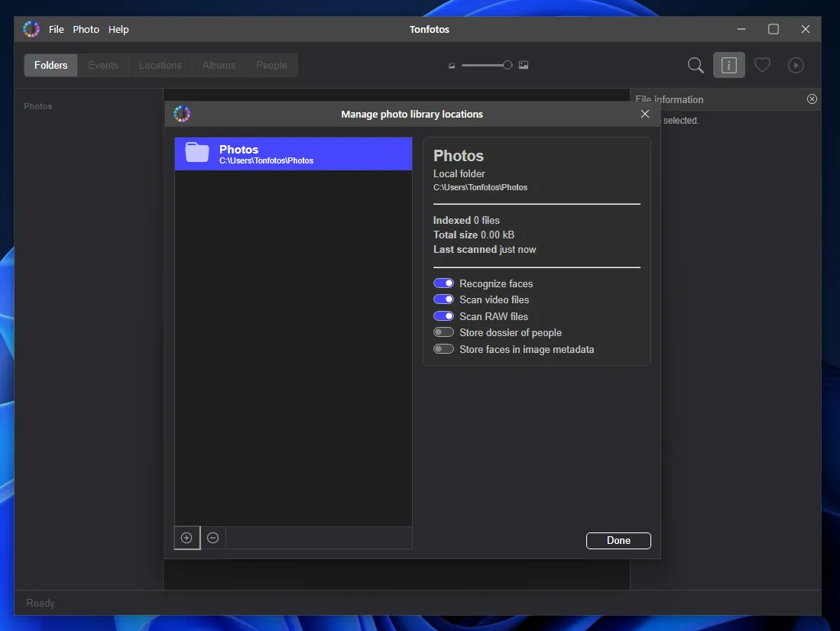This screenshot has height=631, width=840.
Task: Click the large thumbnail size icon
Action: click(x=524, y=66)
